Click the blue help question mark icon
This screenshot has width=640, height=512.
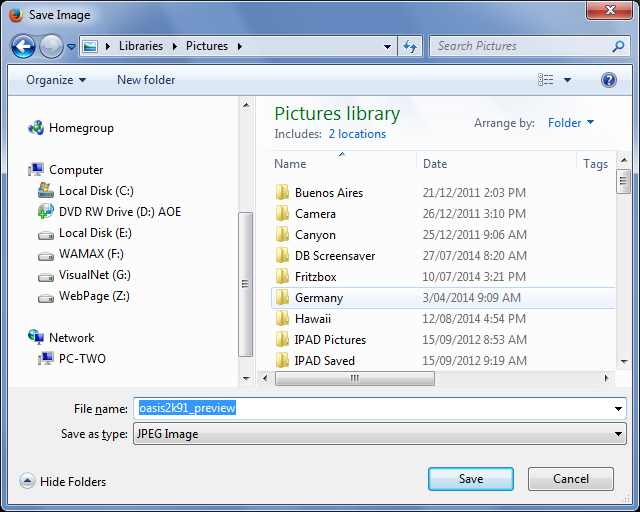(608, 80)
